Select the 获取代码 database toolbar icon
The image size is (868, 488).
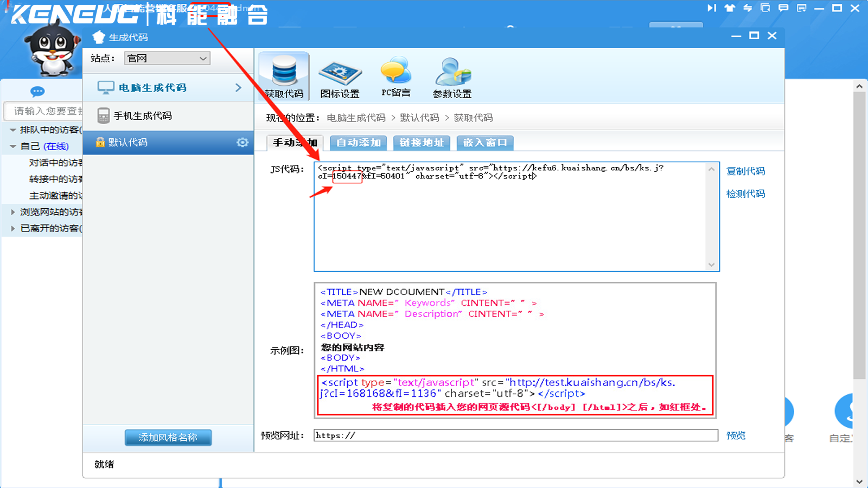(284, 76)
